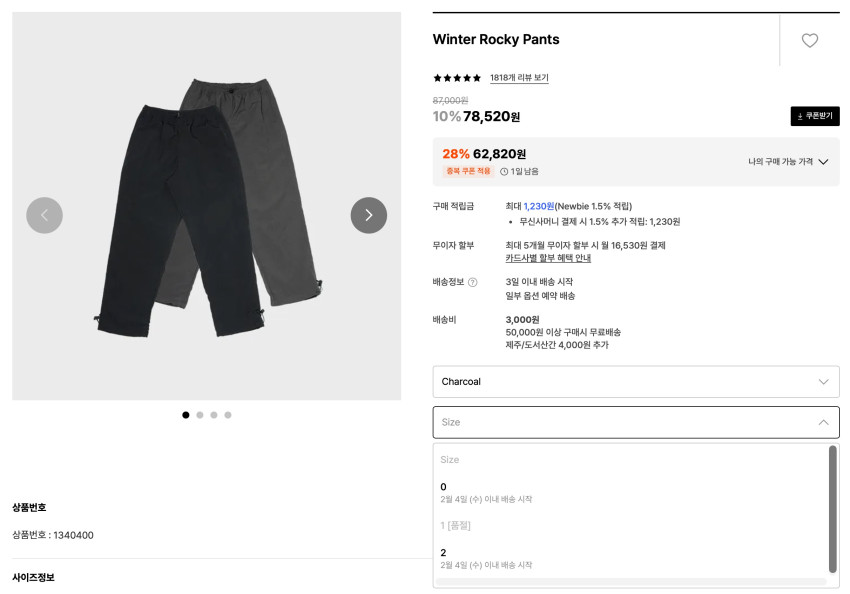Screen dimensions: 850x594
Task: Go to the previous product image
Action: (44, 215)
